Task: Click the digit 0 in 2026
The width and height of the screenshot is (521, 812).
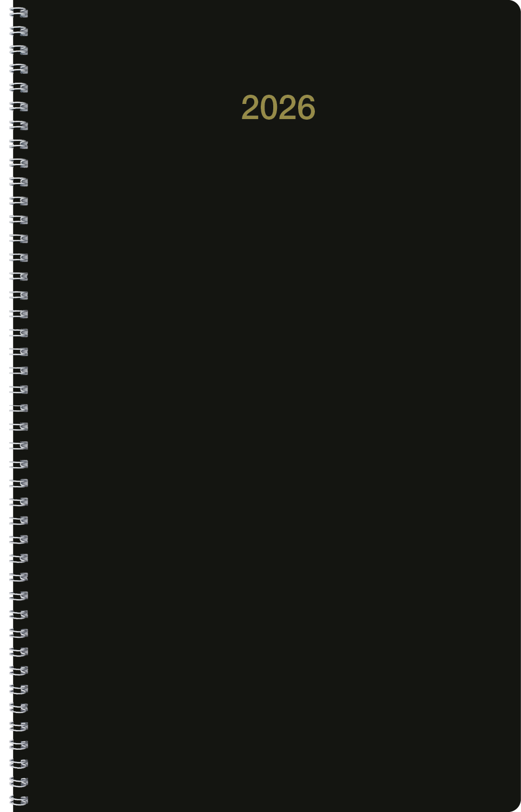Action: pos(269,108)
